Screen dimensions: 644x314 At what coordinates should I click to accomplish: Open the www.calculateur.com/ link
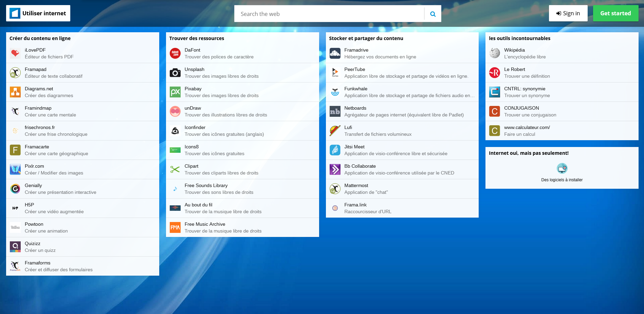coord(562,131)
